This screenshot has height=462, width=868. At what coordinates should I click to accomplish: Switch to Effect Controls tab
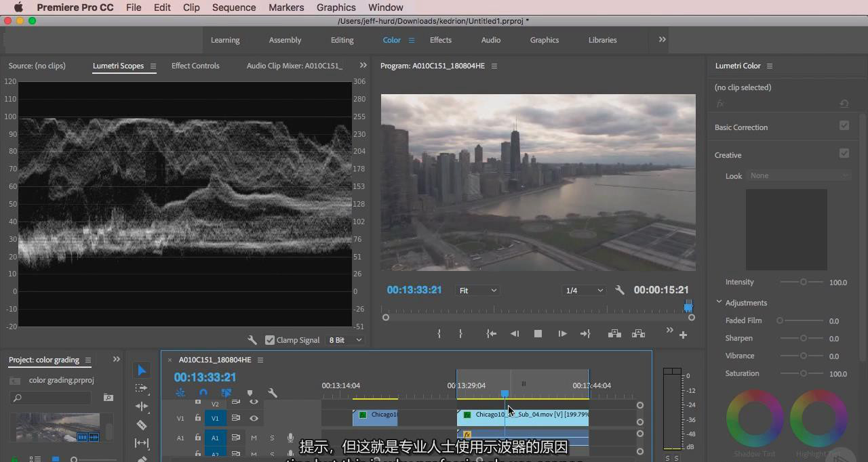click(195, 66)
